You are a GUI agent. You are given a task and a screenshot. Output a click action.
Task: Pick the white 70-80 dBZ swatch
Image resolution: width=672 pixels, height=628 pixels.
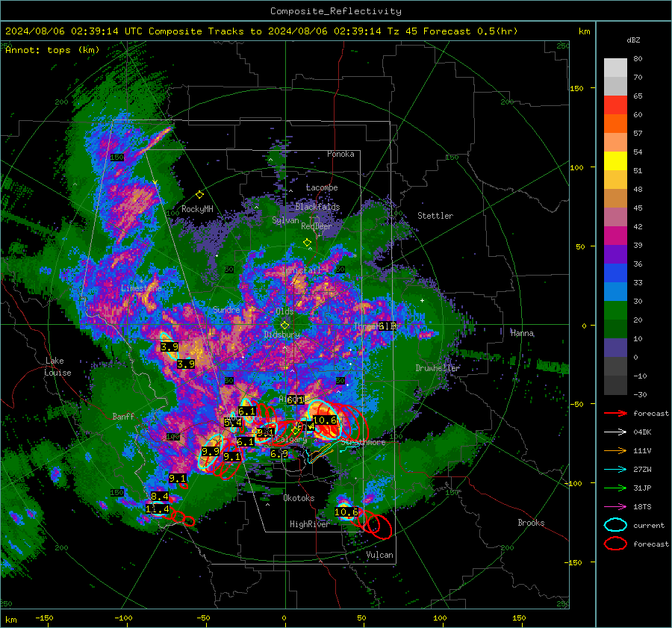(x=615, y=68)
